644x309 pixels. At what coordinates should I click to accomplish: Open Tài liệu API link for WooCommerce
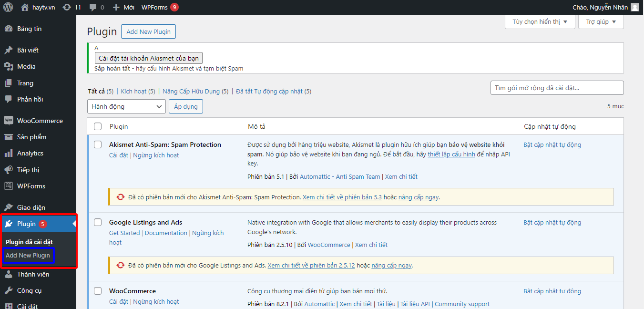(415, 304)
